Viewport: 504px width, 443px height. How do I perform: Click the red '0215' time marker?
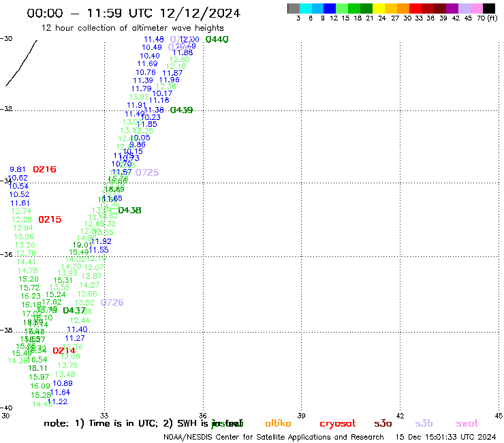50,219
